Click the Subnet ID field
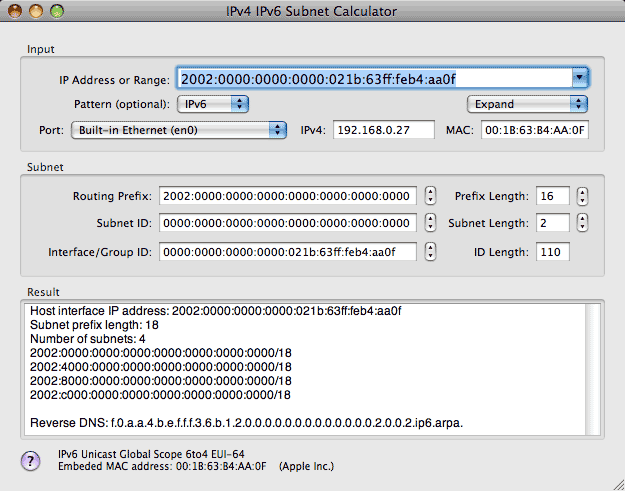The image size is (625, 491). pyautogui.click(x=288, y=223)
